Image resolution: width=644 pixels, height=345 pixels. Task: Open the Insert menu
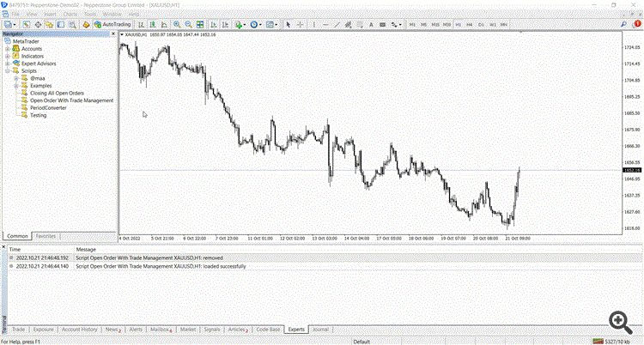(x=50, y=15)
